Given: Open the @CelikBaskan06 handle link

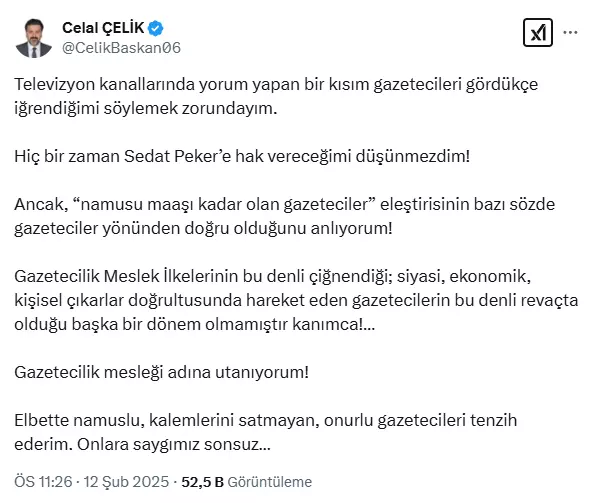Looking at the screenshot, I should (121, 48).
